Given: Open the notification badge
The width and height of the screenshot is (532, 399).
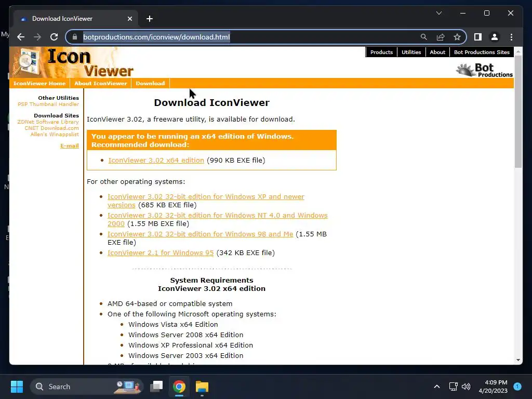Looking at the screenshot, I should point(517,387).
